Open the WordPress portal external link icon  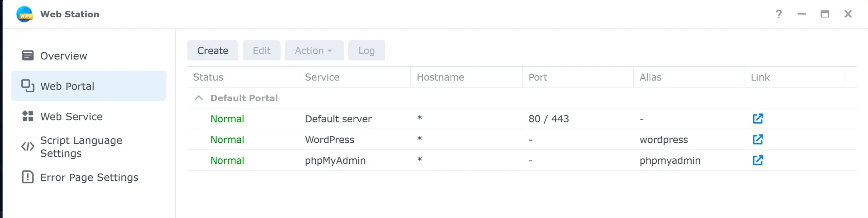pos(758,139)
